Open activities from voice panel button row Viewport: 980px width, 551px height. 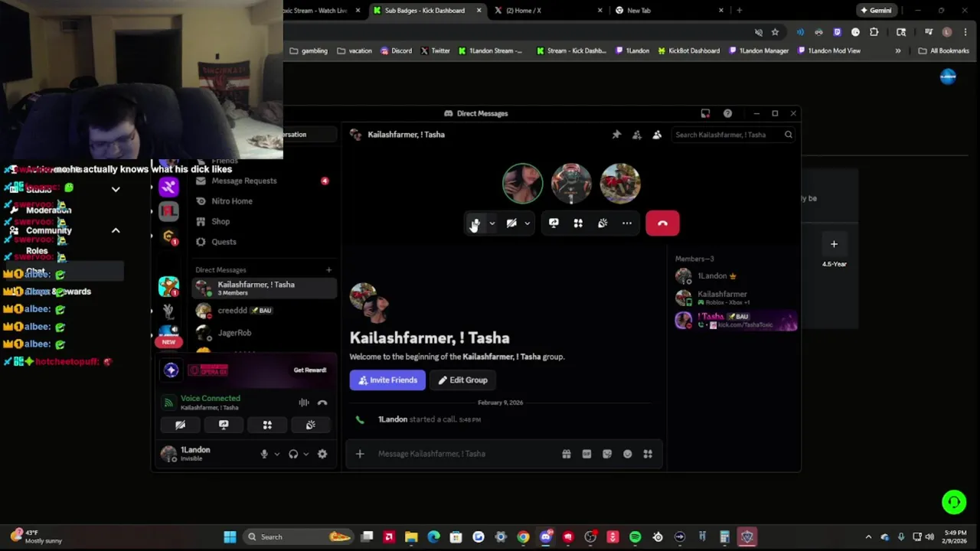(x=267, y=425)
